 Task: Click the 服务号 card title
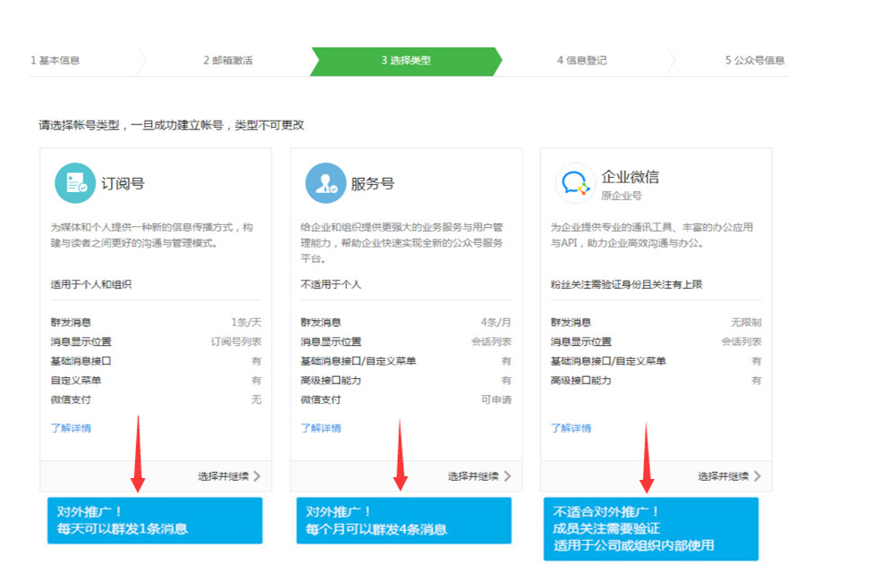tap(373, 183)
